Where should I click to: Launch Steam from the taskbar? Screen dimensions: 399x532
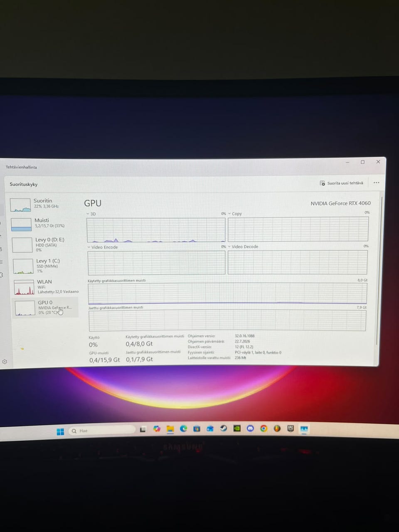point(224,428)
